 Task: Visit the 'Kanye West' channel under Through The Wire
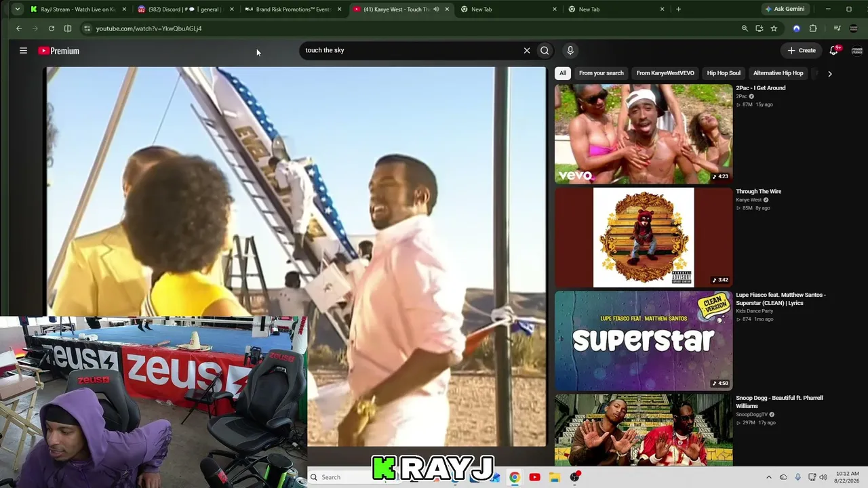[749, 200]
